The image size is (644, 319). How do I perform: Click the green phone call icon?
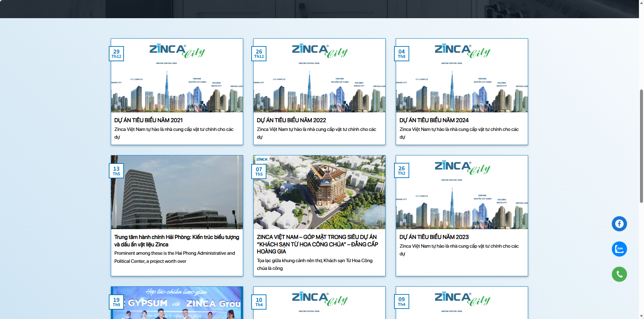click(619, 274)
